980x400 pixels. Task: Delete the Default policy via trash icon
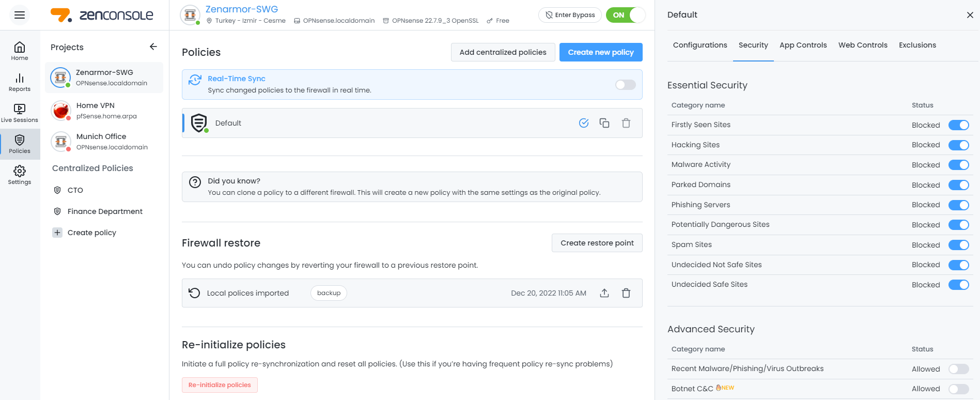click(626, 123)
